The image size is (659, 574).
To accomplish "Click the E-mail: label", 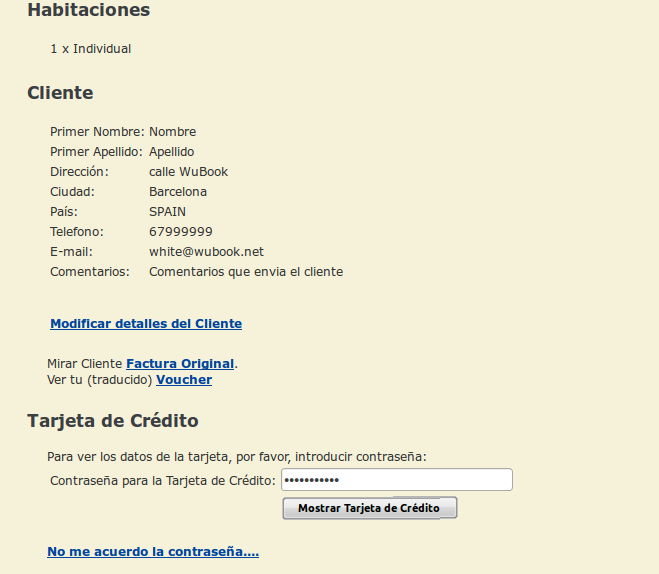I will click(x=71, y=252).
